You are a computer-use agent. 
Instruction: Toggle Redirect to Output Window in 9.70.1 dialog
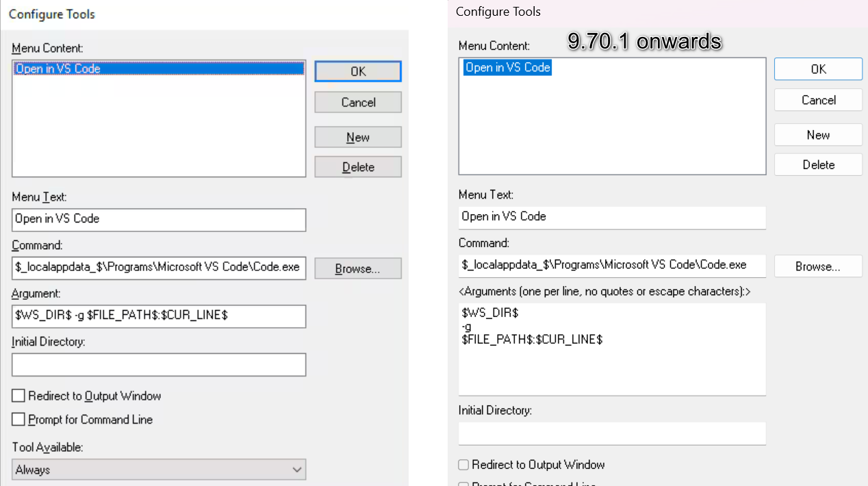(464, 465)
